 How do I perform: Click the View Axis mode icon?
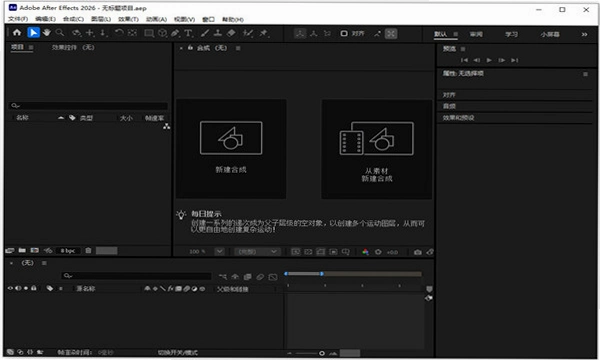point(327,34)
